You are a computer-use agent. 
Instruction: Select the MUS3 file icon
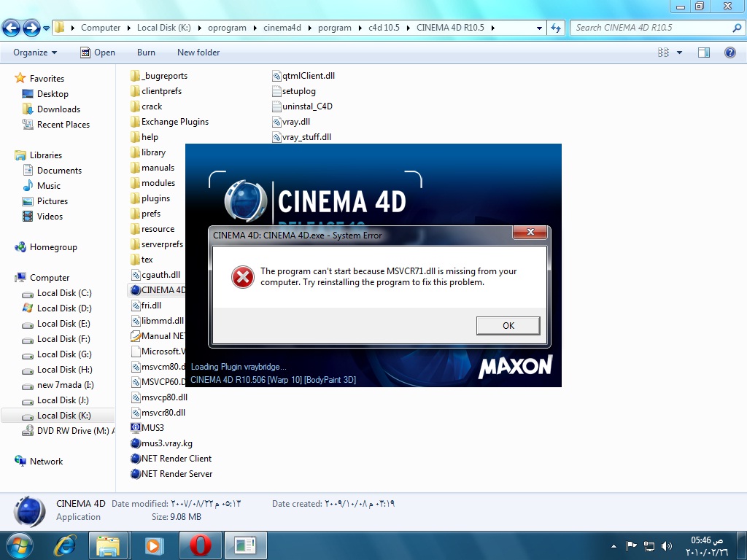135,427
